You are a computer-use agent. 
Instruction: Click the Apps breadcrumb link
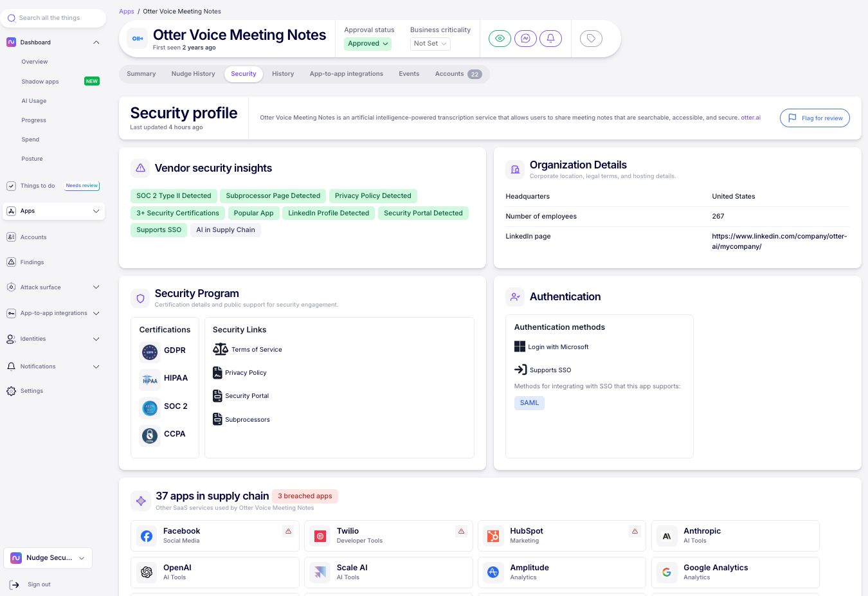(x=127, y=12)
